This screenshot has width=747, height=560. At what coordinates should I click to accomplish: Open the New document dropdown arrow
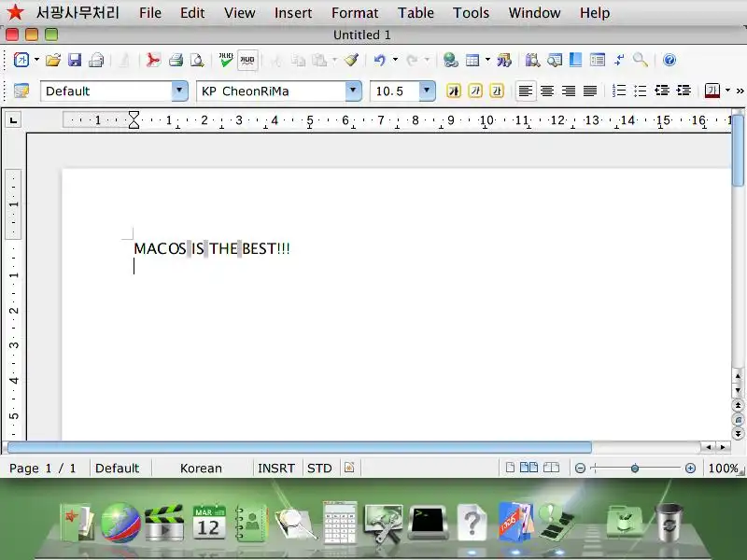(36, 60)
